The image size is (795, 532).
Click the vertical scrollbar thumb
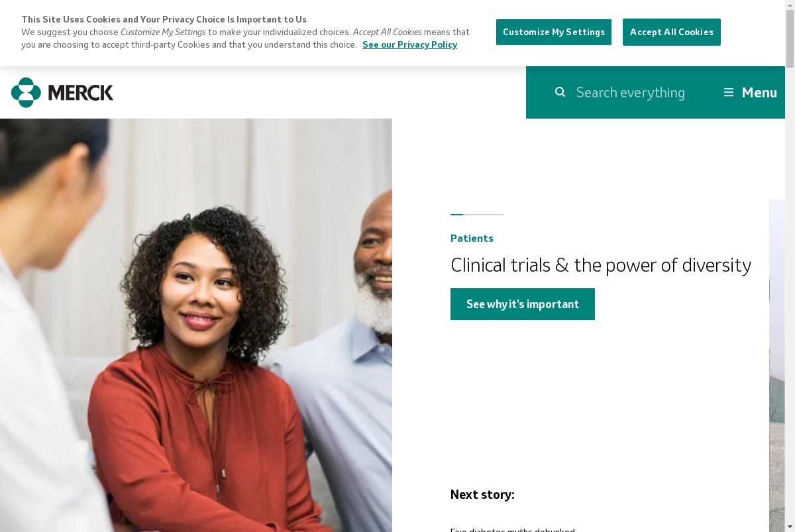click(x=790, y=38)
